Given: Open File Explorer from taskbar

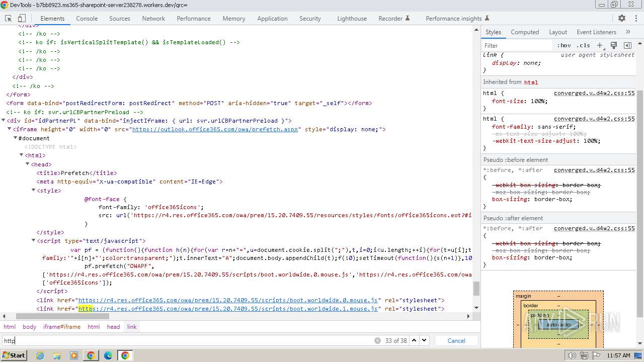Looking at the screenshot, I should point(57,355).
